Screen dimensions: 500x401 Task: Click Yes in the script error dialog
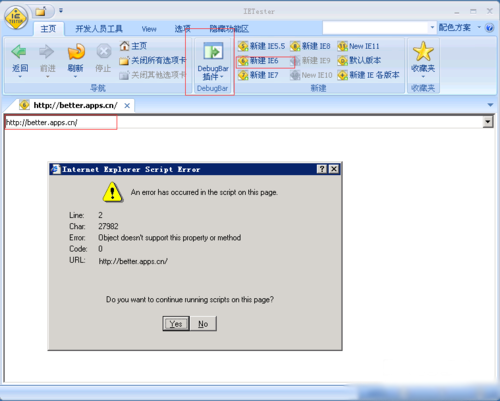176,324
